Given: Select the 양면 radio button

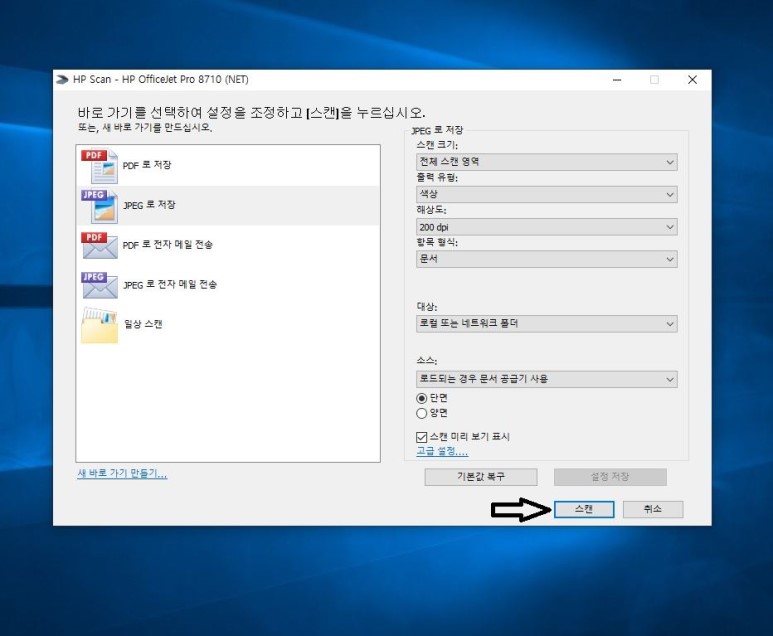Looking at the screenshot, I should pyautogui.click(x=422, y=413).
